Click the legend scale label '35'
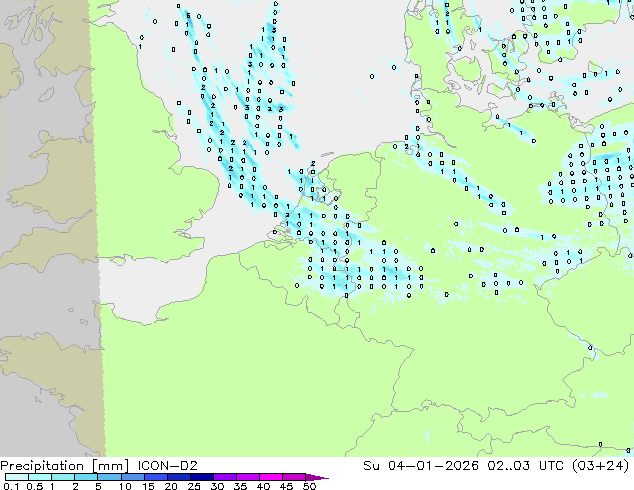 [240, 486]
